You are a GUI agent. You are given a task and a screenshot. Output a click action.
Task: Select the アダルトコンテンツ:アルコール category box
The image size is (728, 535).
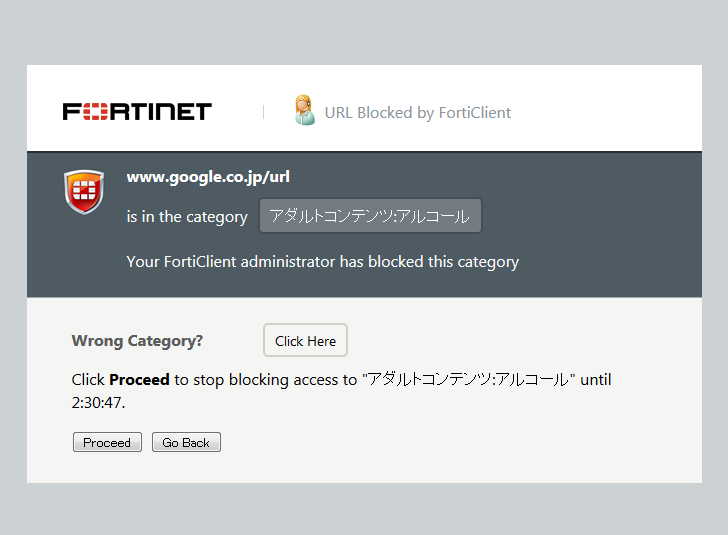point(370,216)
